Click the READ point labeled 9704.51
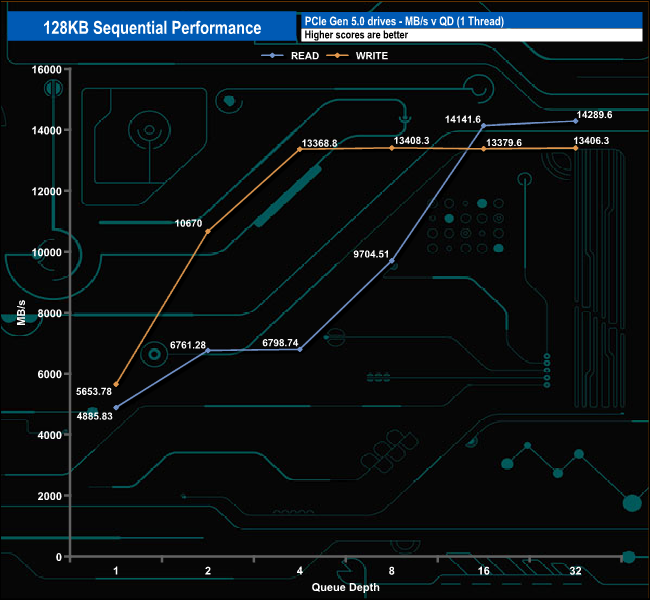 coord(392,261)
